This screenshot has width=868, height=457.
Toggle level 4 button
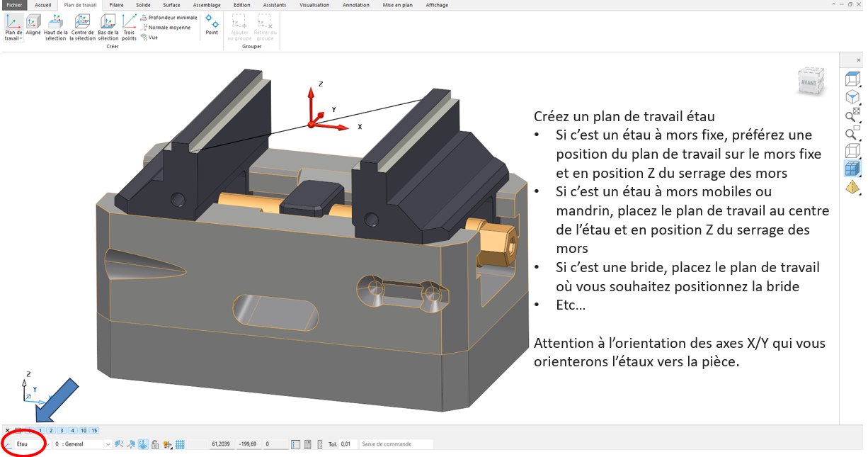point(72,430)
